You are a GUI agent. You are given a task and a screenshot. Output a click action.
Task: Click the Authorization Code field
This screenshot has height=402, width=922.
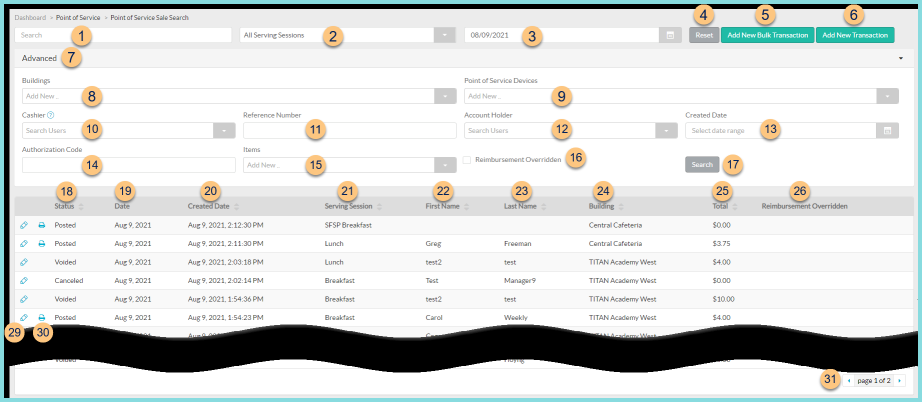[129, 165]
